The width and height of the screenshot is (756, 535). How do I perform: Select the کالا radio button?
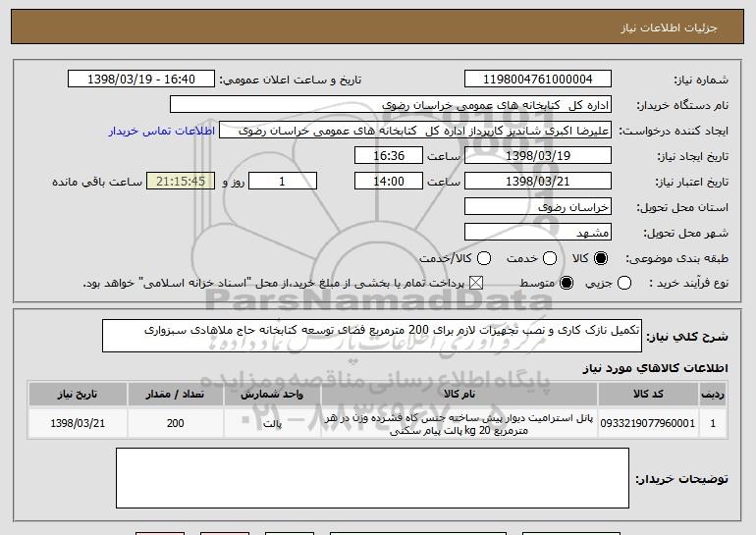(602, 258)
